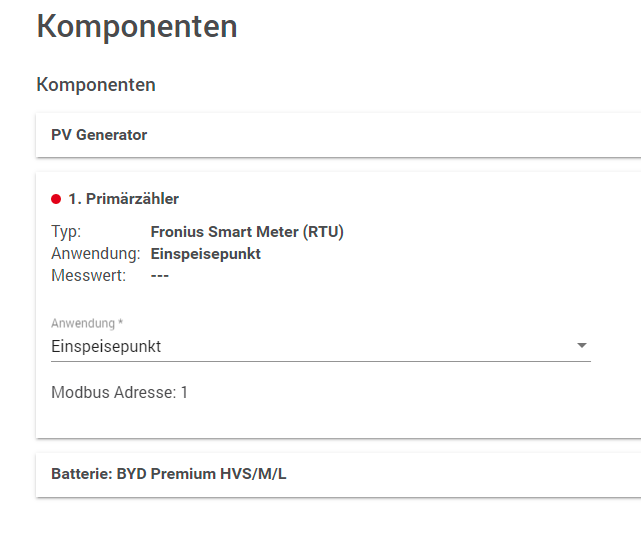The height and width of the screenshot is (535, 641).
Task: Click the Messwert '---' value
Action: coord(160,276)
